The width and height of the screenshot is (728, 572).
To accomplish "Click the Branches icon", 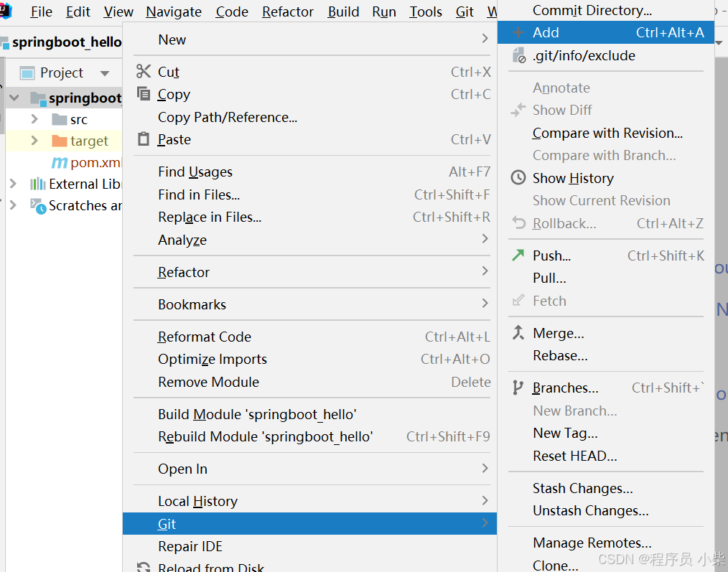I will (518, 388).
